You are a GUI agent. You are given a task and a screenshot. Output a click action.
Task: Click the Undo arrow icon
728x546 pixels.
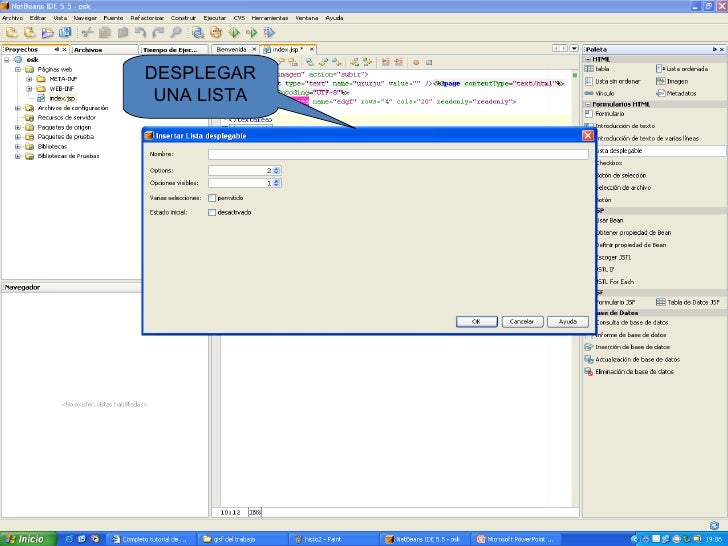tap(140, 32)
